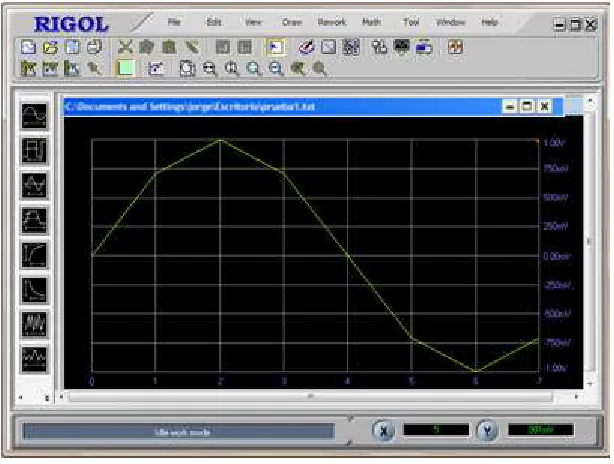Pick the sine waveform icon in sidebar
Viewport: 614px width, 464px height.
pos(34,116)
